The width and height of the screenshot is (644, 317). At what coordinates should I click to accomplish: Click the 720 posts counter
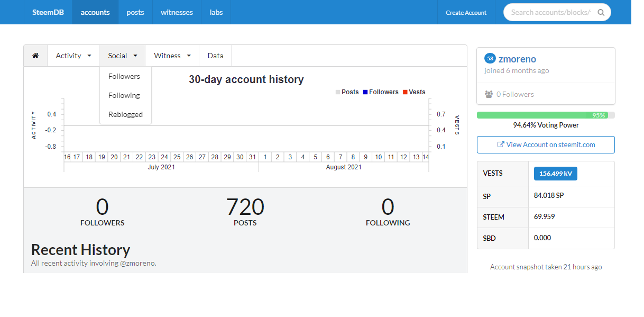[245, 211]
